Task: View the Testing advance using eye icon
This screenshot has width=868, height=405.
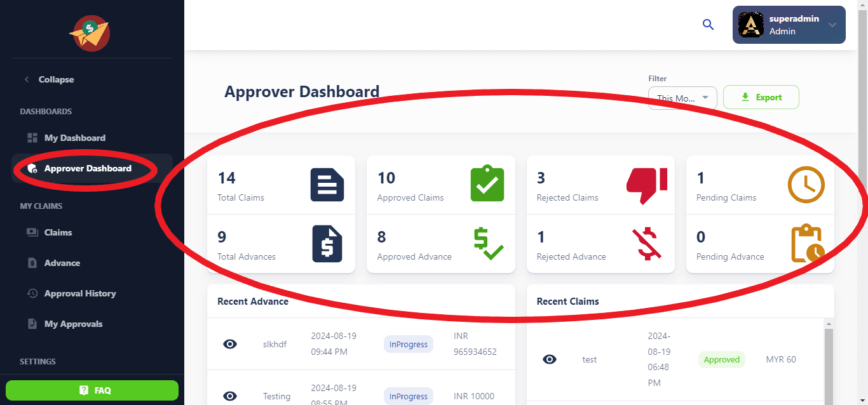Action: [230, 396]
